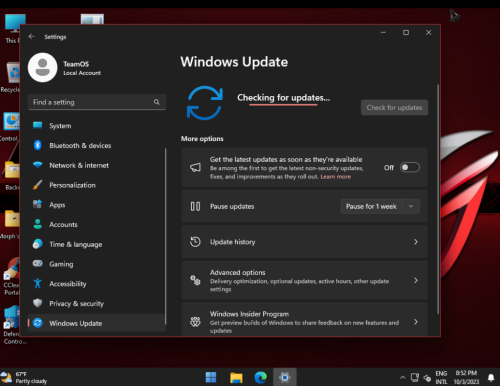Screen dimensions: 500x386
Task: Click the Windows Update sync arrows icon
Action: click(x=205, y=103)
